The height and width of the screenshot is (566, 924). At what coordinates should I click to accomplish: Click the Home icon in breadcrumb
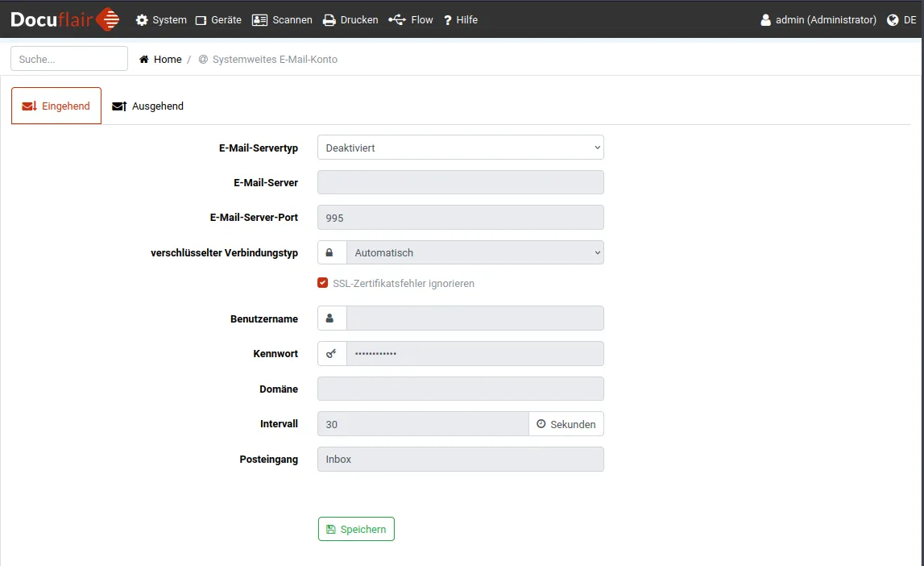point(144,60)
